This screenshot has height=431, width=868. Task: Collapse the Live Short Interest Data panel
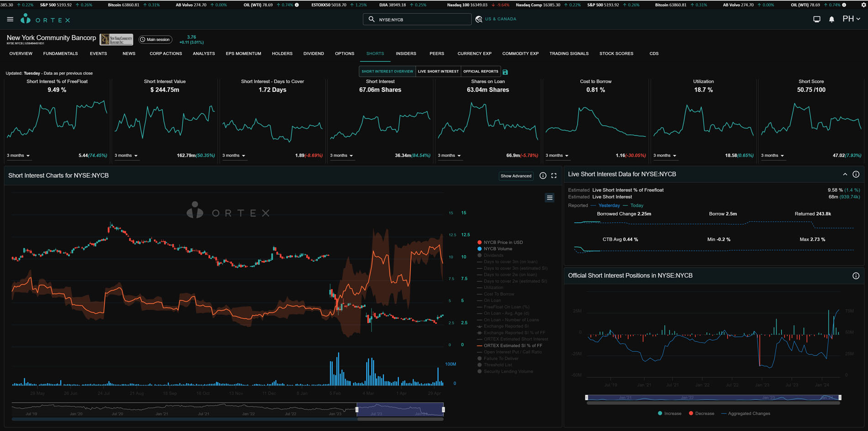(845, 175)
